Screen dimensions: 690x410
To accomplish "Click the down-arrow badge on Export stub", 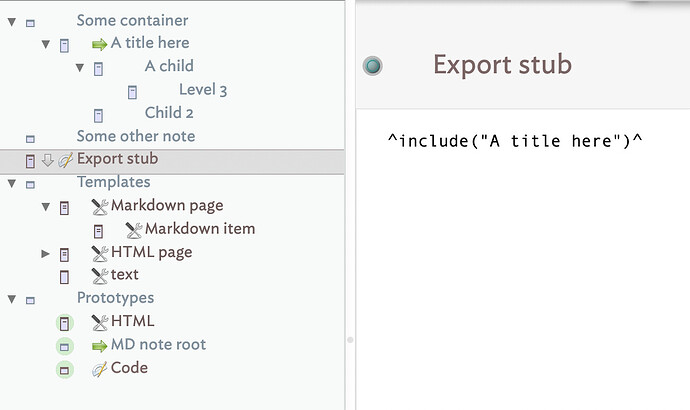I will pyautogui.click(x=48, y=160).
